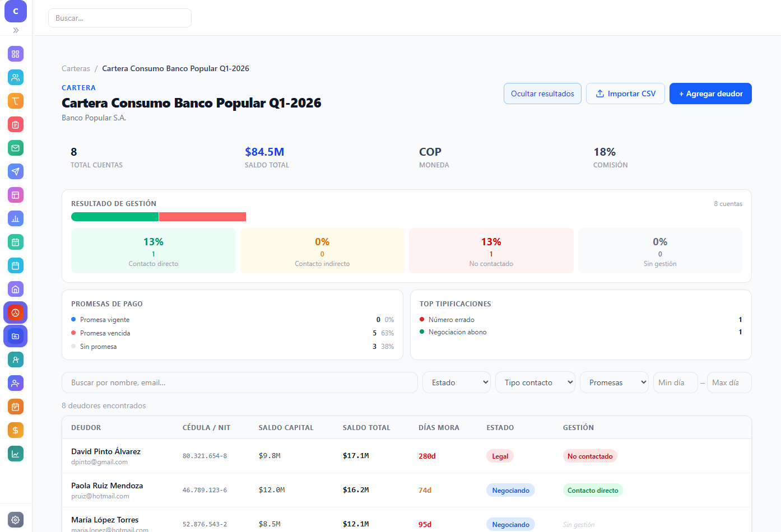Click the purple C logo avatar
This screenshot has height=532, width=781.
(16, 11)
